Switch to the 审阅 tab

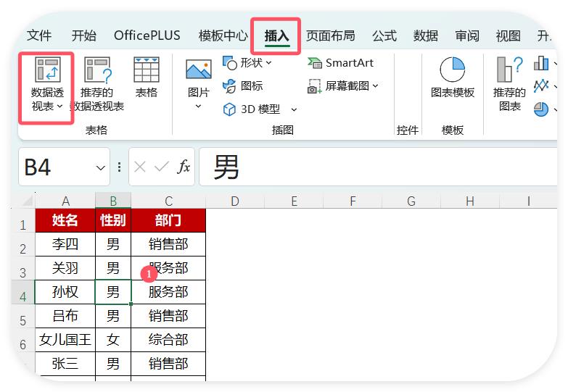(x=467, y=36)
